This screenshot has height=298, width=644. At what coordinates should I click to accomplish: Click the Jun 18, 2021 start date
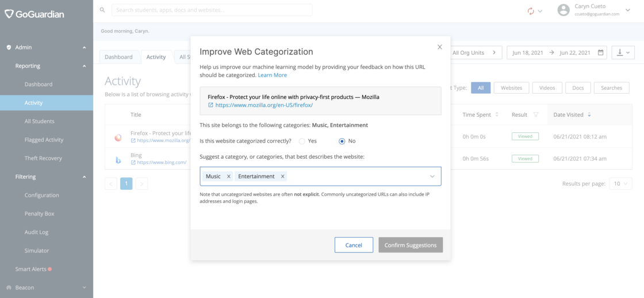(x=528, y=52)
